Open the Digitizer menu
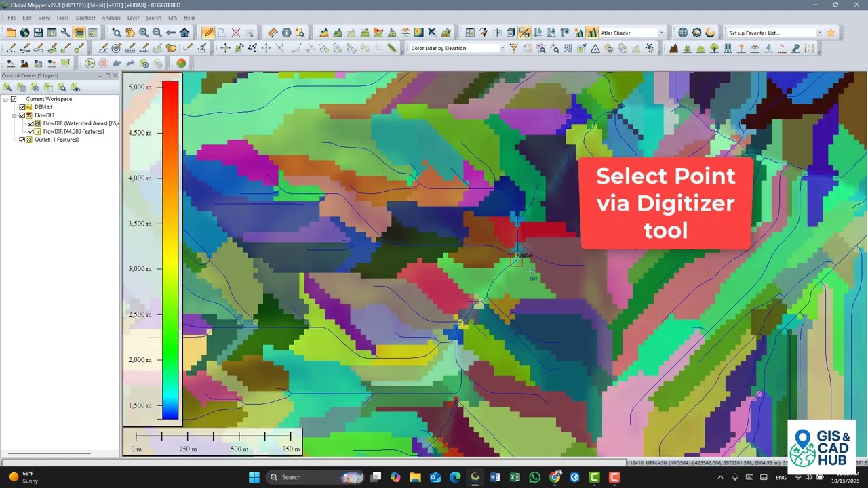This screenshot has width=868, height=488. pyautogui.click(x=85, y=18)
